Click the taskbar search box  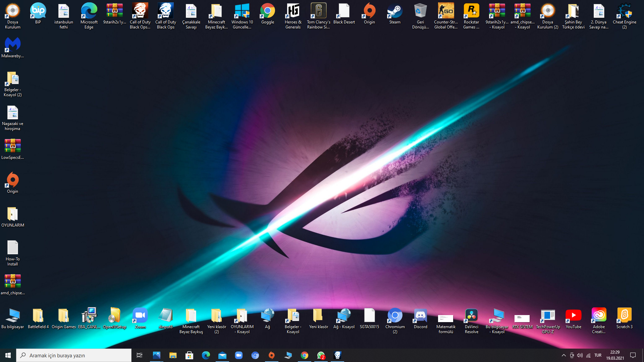74,355
